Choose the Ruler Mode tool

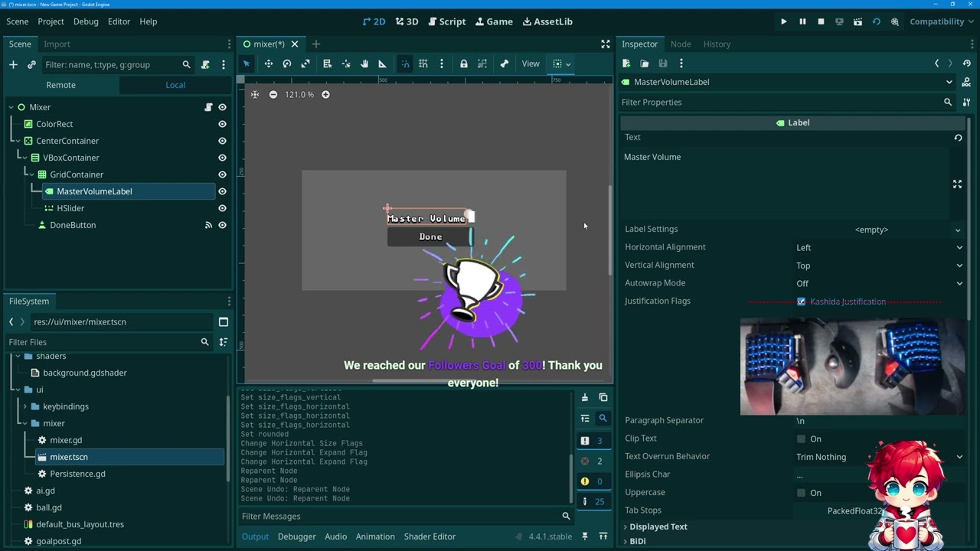[383, 64]
